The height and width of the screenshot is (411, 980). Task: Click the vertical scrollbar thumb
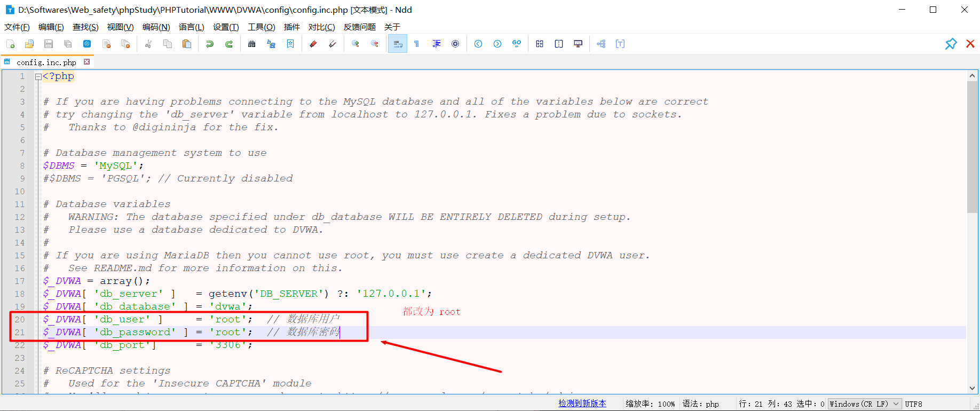point(972,147)
